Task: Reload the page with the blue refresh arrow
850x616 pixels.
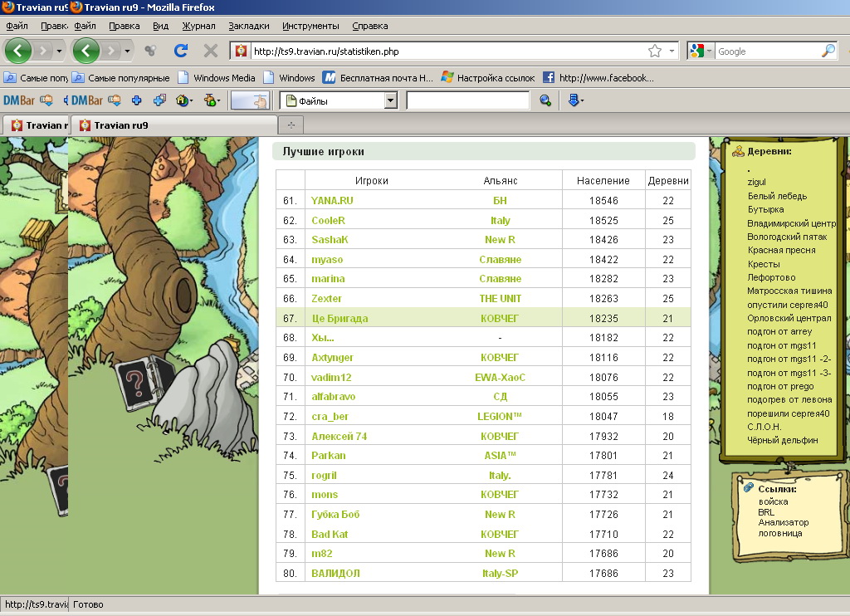Action: (181, 51)
